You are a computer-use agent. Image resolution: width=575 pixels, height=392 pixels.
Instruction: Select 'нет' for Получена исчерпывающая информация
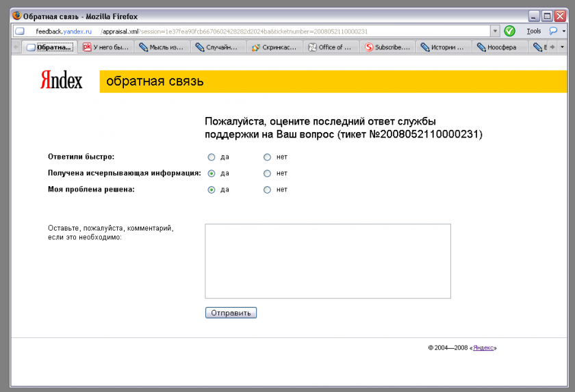tap(268, 174)
